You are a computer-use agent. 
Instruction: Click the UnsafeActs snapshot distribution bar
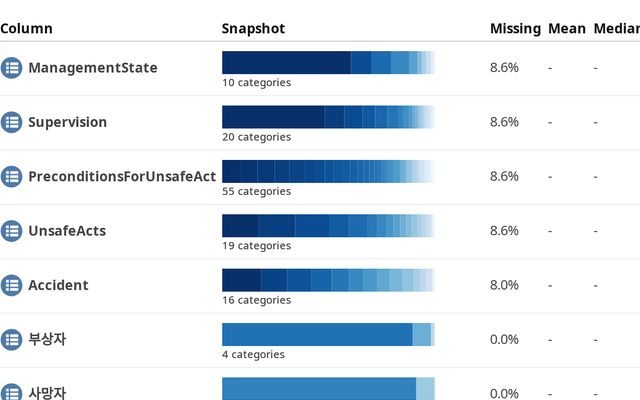tap(328, 225)
